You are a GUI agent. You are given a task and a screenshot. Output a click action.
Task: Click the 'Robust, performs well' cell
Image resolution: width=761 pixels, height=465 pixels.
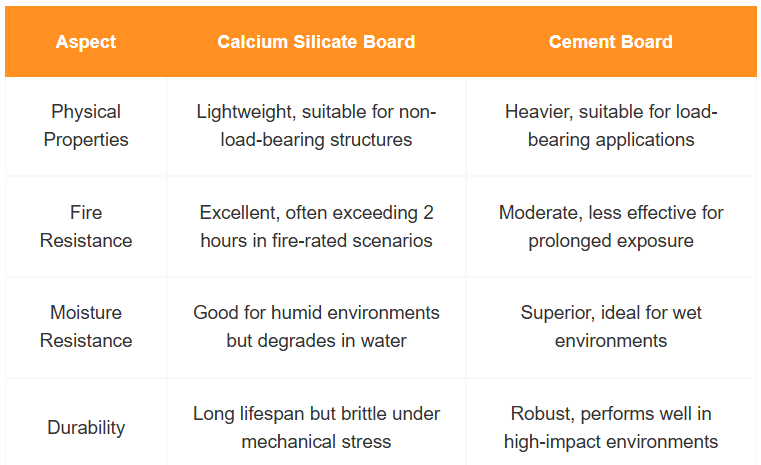click(610, 427)
